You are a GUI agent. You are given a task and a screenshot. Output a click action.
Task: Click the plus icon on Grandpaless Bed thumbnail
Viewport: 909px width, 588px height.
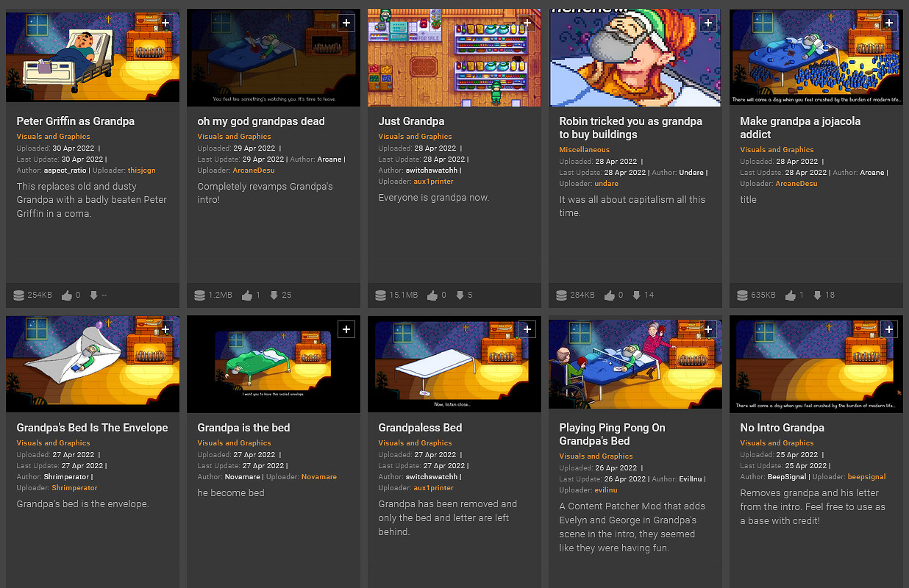(527, 329)
